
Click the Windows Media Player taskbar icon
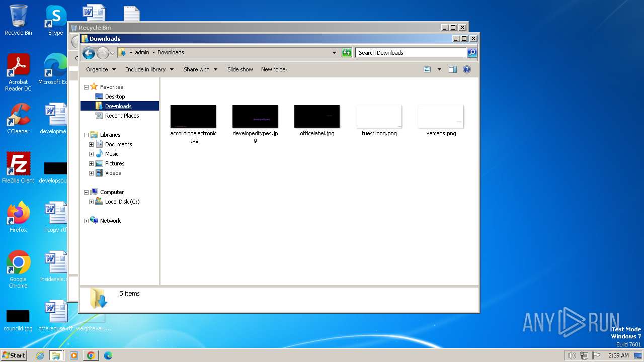74,355
